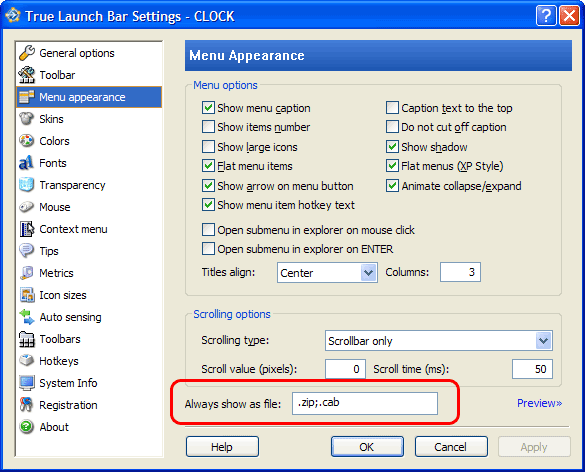Viewport: 585px width, 472px height.
Task: Close the settings dialog window
Action: [569, 16]
